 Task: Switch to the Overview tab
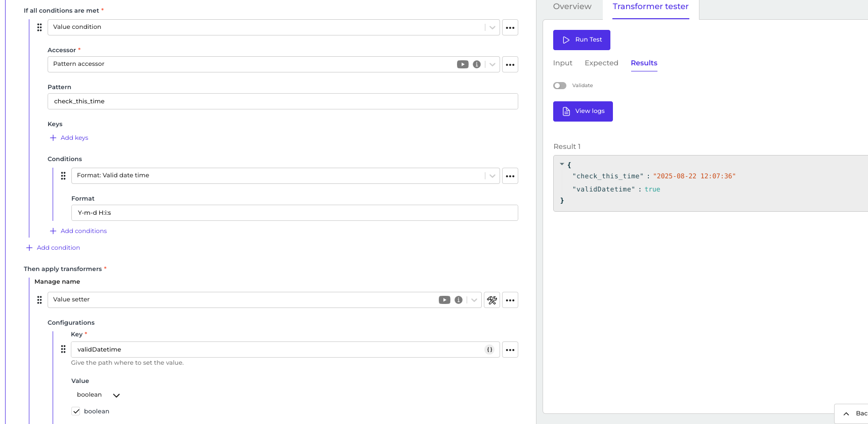point(572,7)
